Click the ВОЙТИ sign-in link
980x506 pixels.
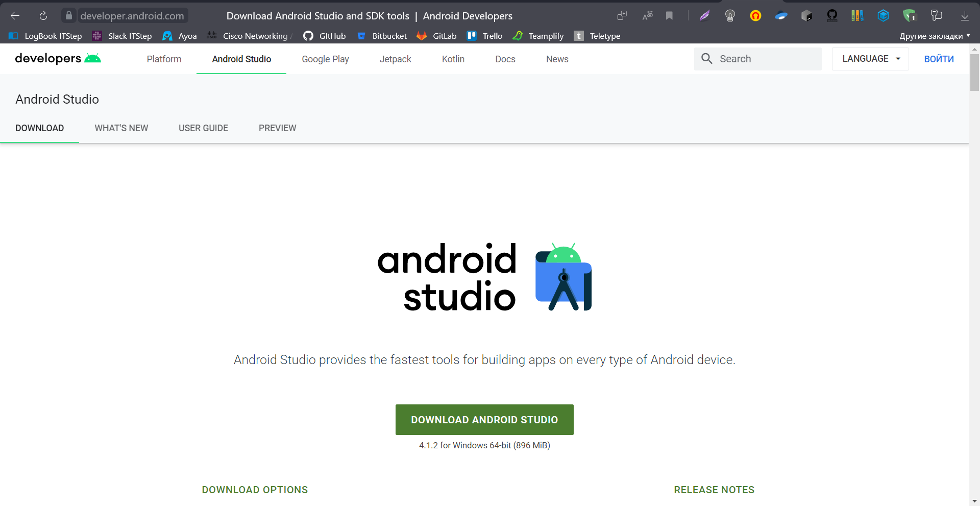coord(939,59)
